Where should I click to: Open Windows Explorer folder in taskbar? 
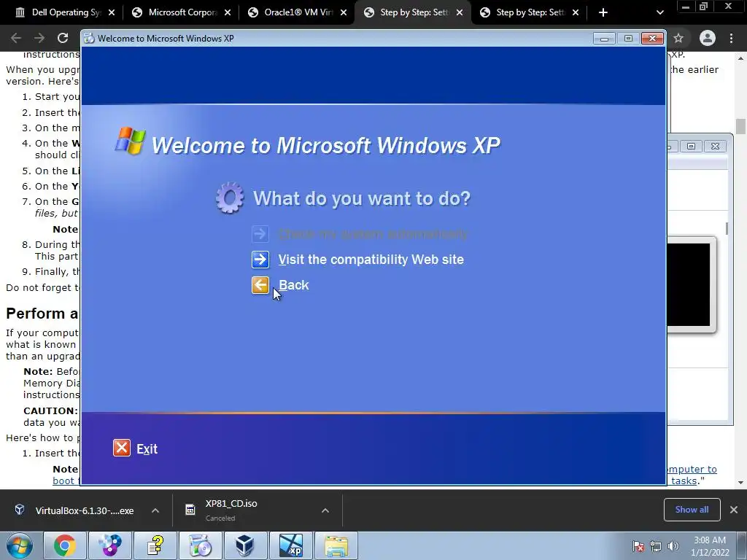(x=336, y=545)
